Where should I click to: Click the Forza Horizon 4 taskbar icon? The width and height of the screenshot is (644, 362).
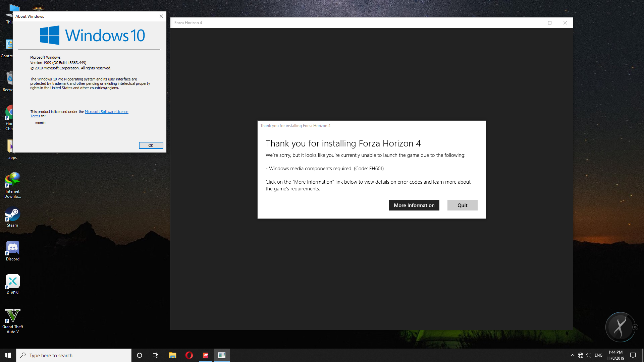(206, 355)
